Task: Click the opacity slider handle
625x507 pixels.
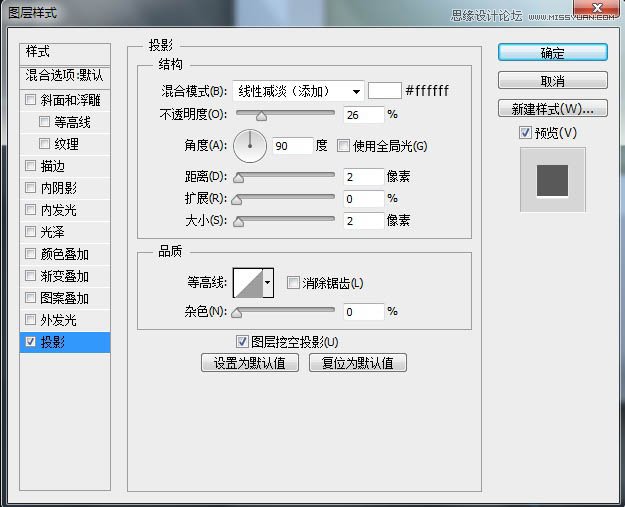Action: 261,116
